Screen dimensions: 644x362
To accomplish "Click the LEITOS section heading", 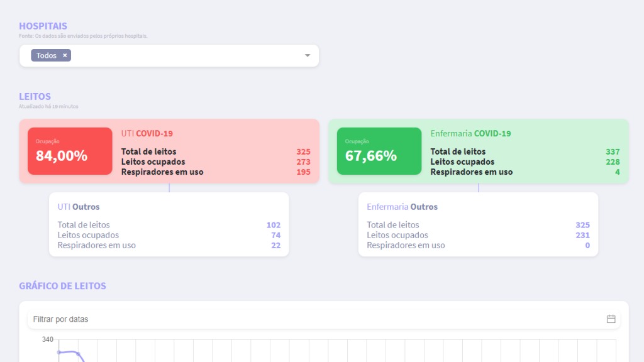I will point(35,97).
